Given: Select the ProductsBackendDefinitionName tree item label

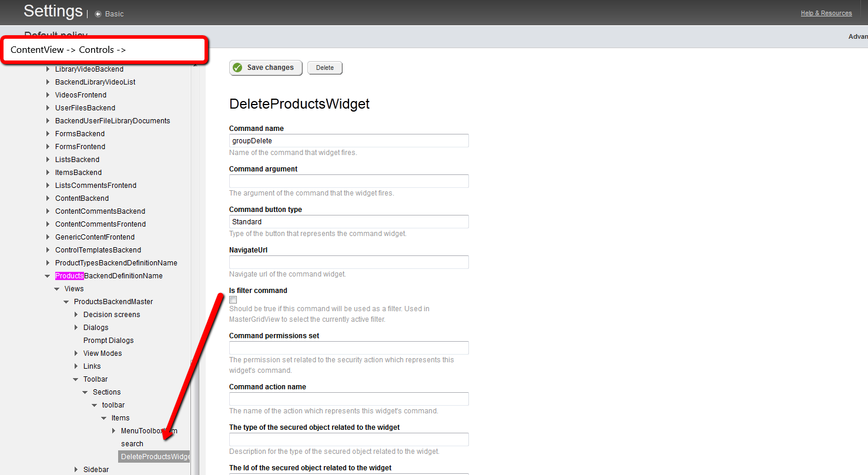Looking at the screenshot, I should coord(109,276).
